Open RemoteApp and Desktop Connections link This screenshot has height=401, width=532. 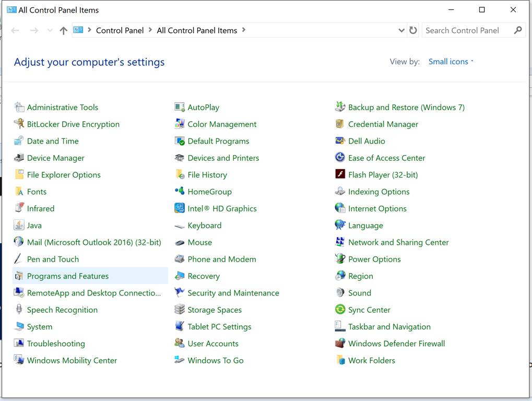coord(94,293)
